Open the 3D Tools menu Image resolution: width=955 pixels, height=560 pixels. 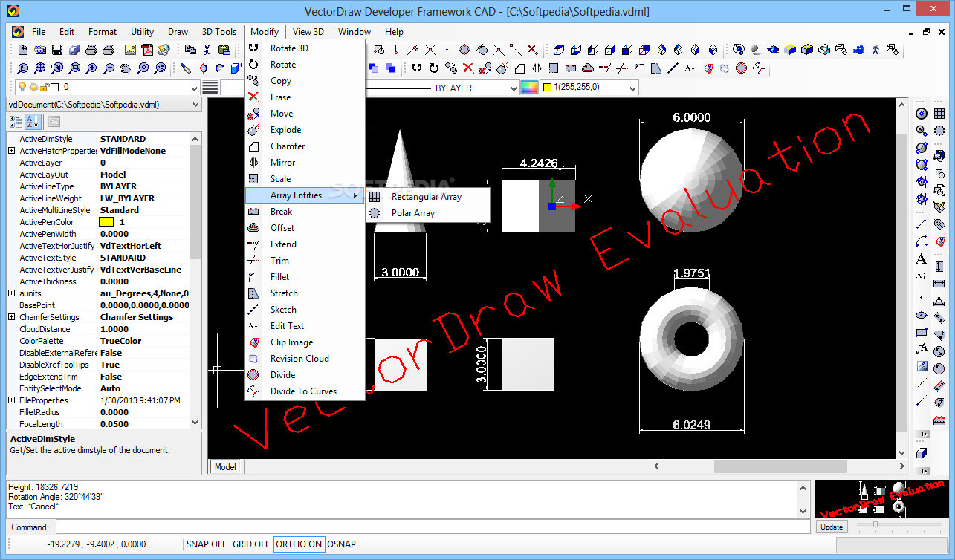[219, 32]
